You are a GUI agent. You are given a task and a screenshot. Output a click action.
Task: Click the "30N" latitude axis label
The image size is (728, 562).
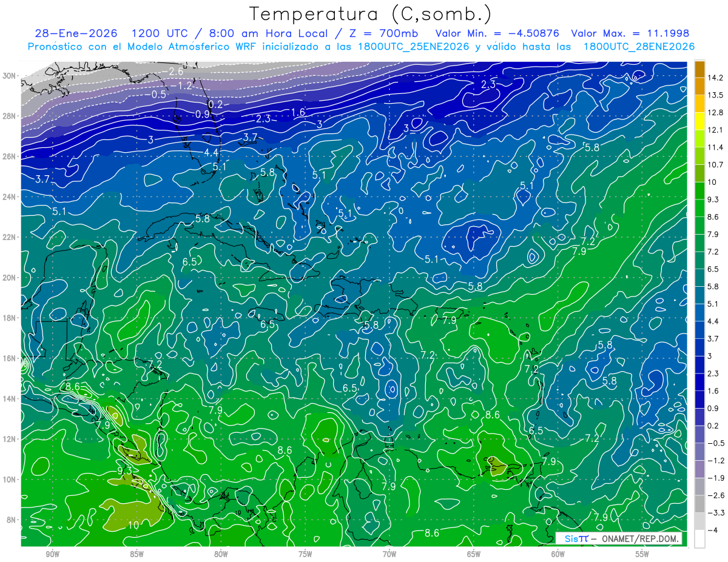point(9,76)
